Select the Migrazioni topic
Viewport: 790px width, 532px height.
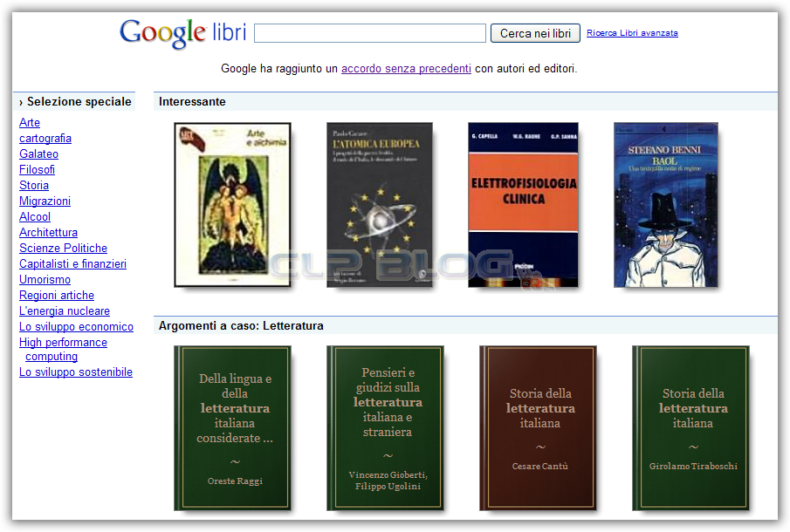pos(45,201)
